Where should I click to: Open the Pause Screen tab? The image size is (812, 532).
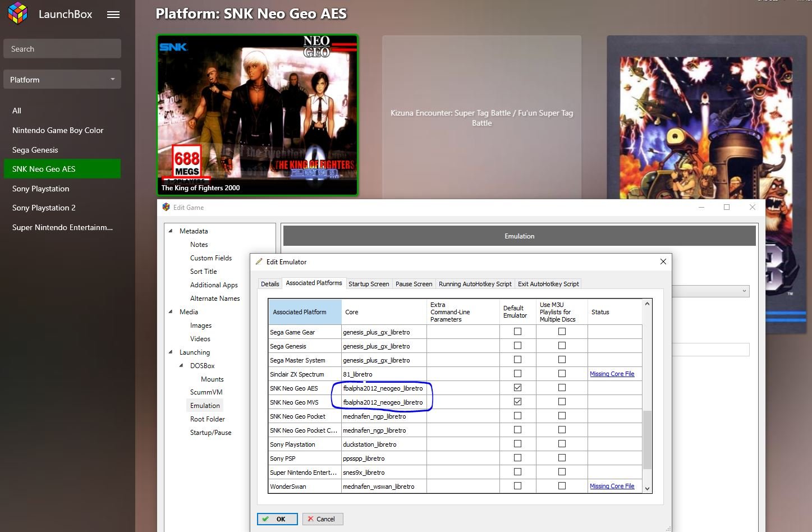(x=414, y=284)
